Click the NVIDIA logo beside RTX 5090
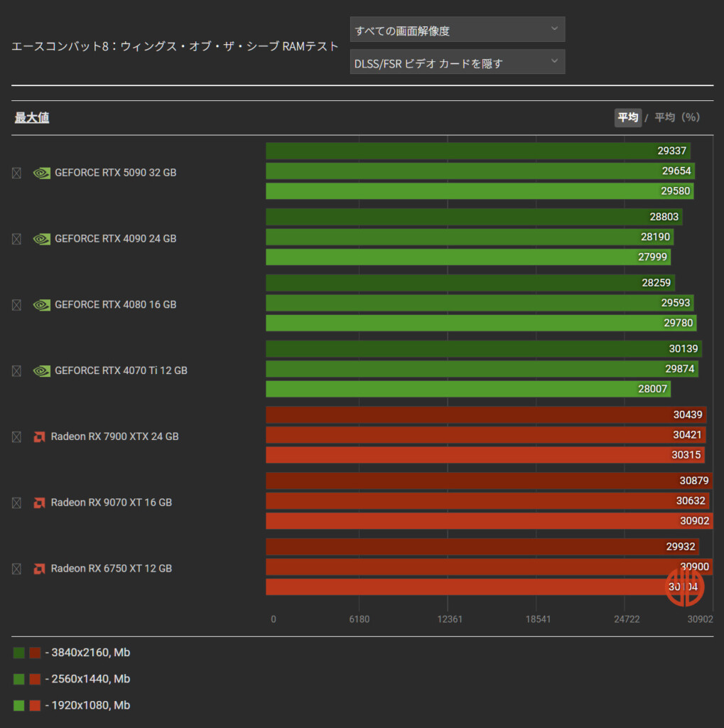Viewport: 724px width, 728px height. [42, 173]
